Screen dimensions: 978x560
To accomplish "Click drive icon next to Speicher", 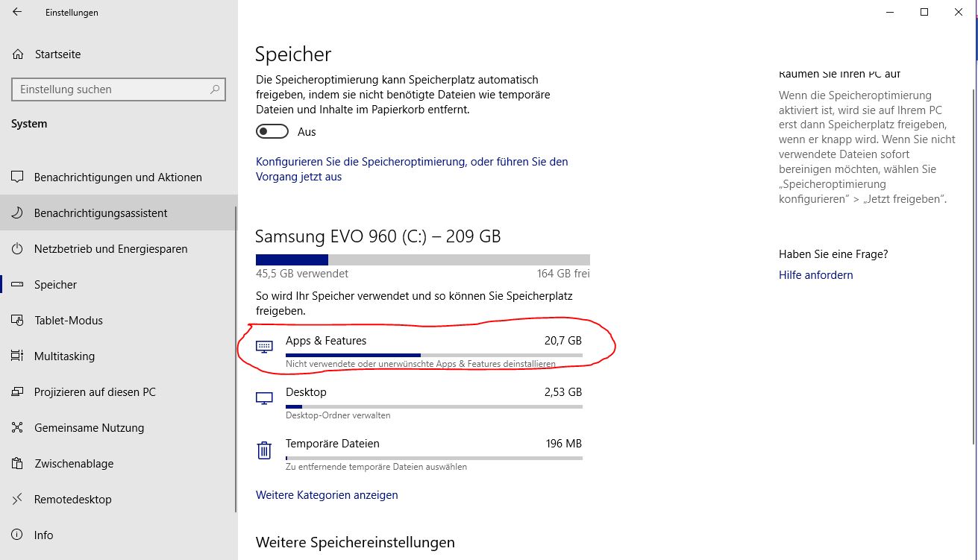I will coord(18,285).
